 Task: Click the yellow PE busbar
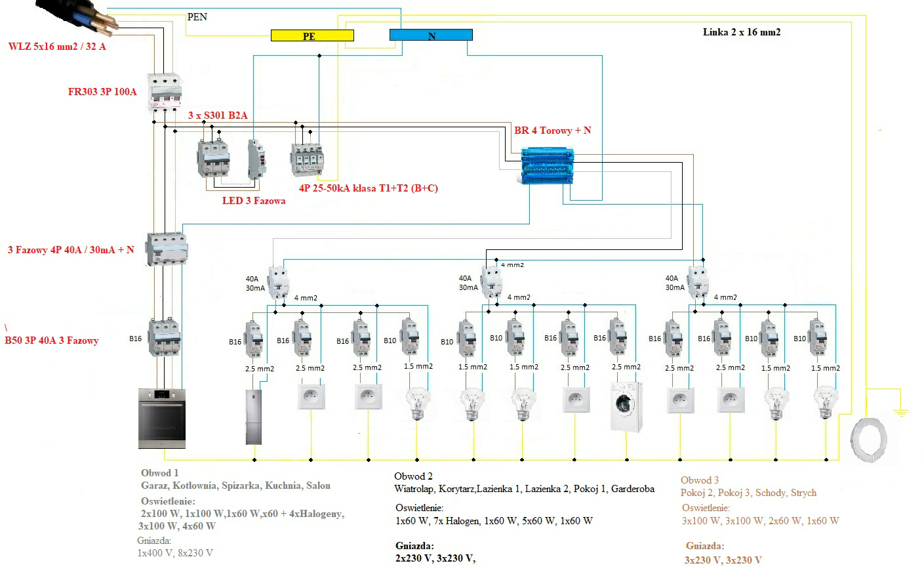pyautogui.click(x=312, y=35)
